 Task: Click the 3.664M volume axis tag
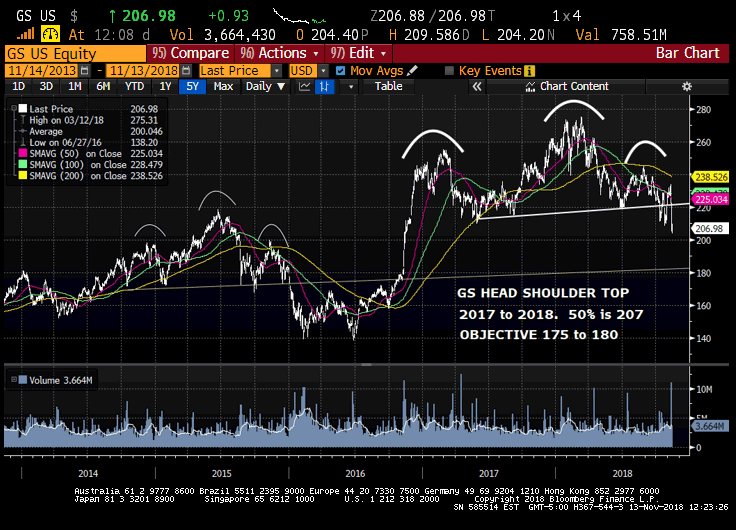[x=710, y=426]
